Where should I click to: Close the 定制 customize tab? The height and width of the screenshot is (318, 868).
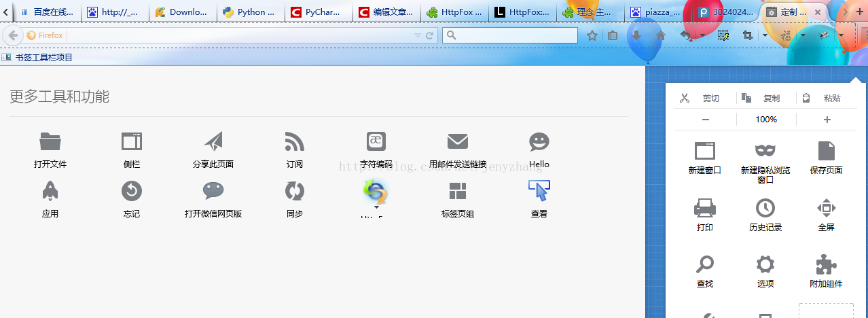[x=817, y=12]
